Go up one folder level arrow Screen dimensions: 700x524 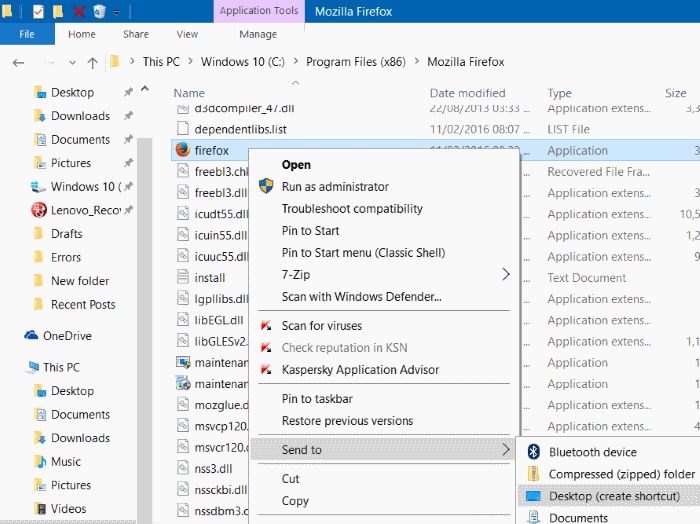[x=92, y=62]
